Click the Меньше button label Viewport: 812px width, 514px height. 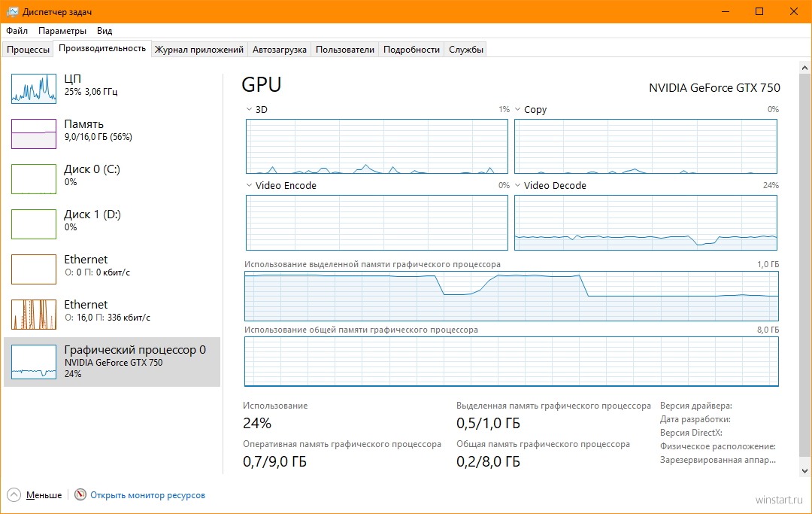[44, 495]
